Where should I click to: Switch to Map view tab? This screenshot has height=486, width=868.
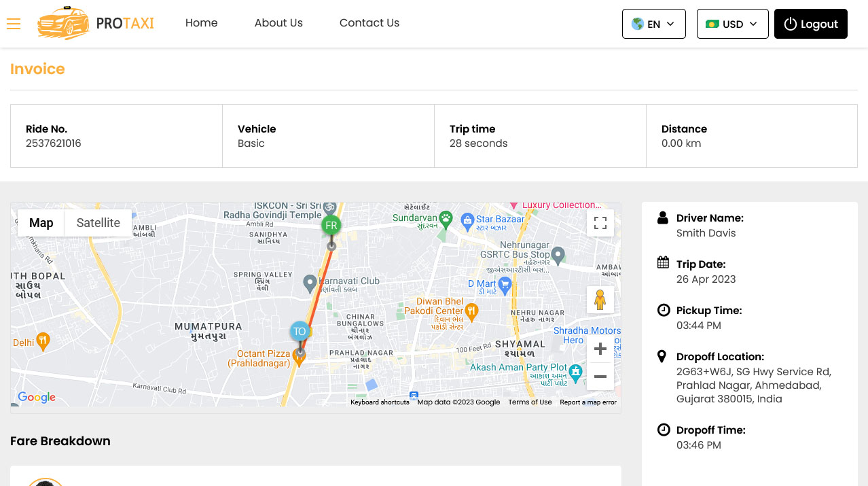[x=41, y=223]
